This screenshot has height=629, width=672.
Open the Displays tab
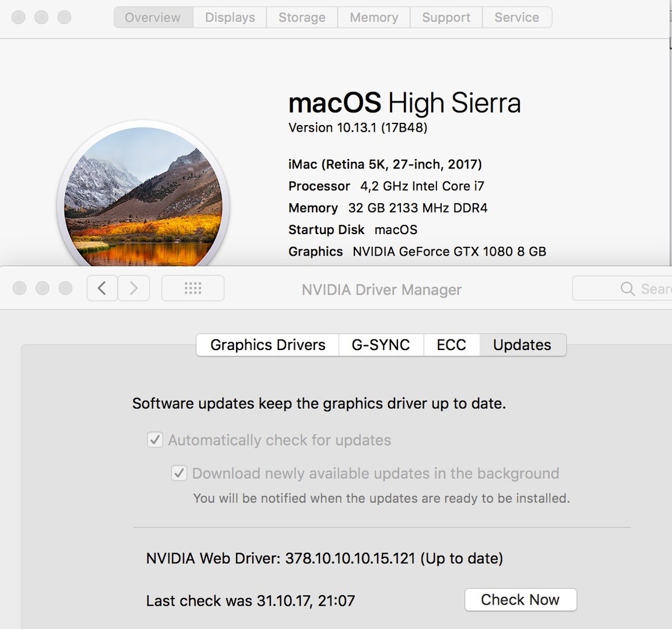[x=230, y=17]
